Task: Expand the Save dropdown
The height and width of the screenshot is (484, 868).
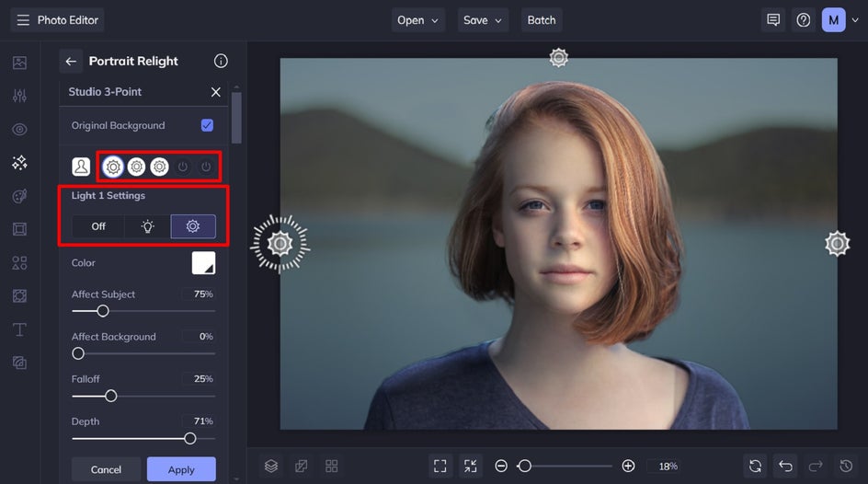Action: pyautogui.click(x=484, y=20)
